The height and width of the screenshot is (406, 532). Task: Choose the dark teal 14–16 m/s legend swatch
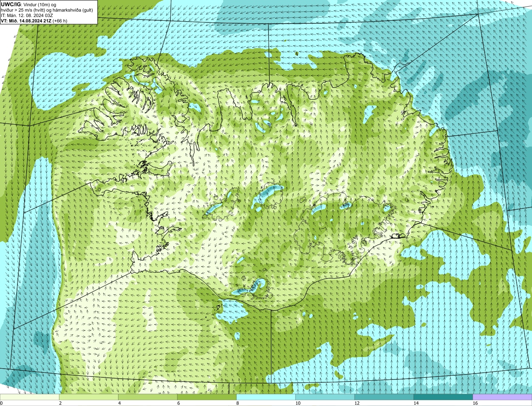click(443, 397)
